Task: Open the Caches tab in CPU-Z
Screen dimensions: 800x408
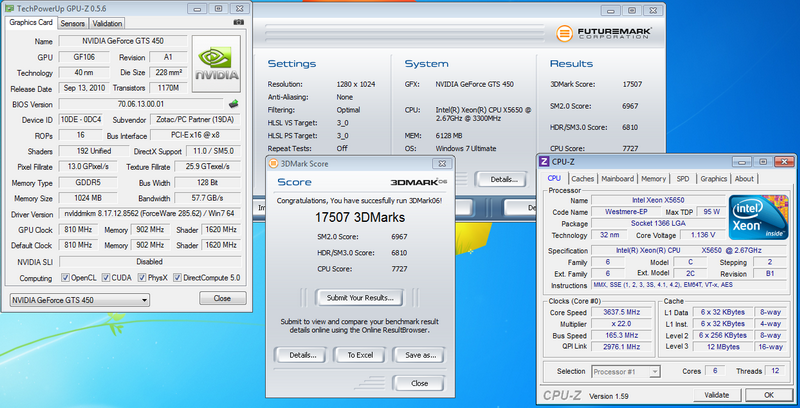Action: 583,179
